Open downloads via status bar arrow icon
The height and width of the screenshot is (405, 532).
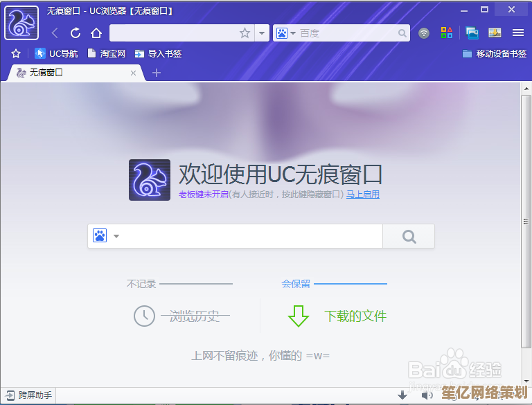(402, 395)
